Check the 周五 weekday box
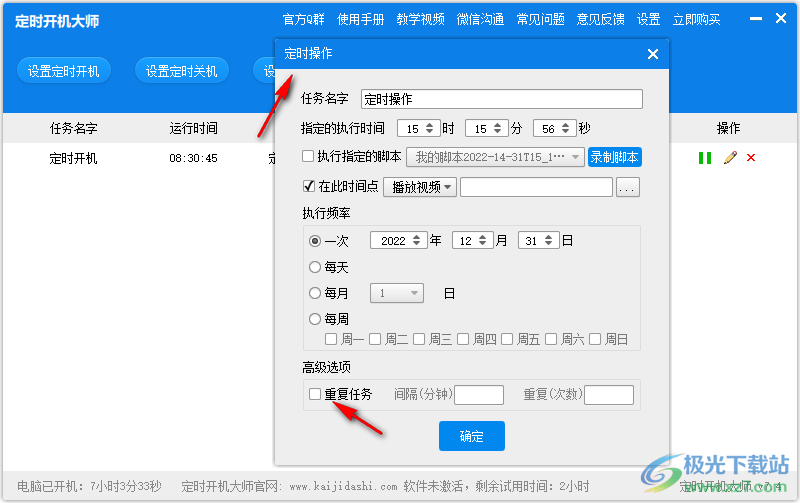The width and height of the screenshot is (800, 503). point(507,339)
